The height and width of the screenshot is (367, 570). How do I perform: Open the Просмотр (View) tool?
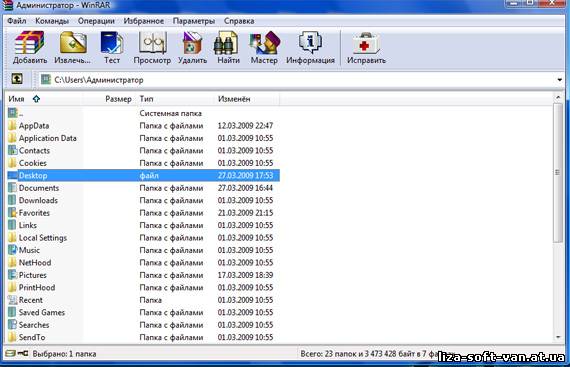[152, 48]
